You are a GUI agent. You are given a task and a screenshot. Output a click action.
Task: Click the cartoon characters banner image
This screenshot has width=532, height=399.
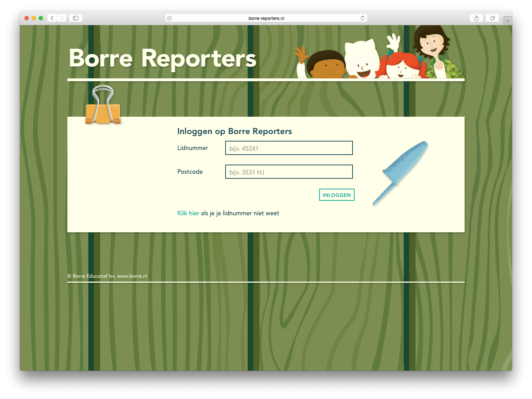point(379,52)
